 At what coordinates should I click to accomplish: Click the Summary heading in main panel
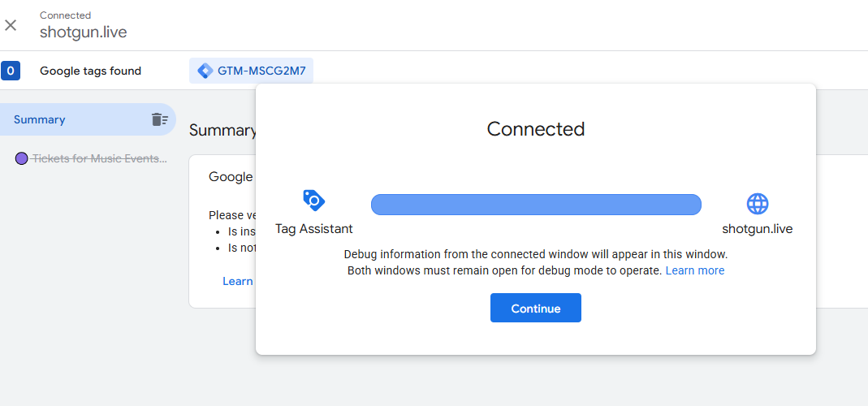(x=222, y=131)
